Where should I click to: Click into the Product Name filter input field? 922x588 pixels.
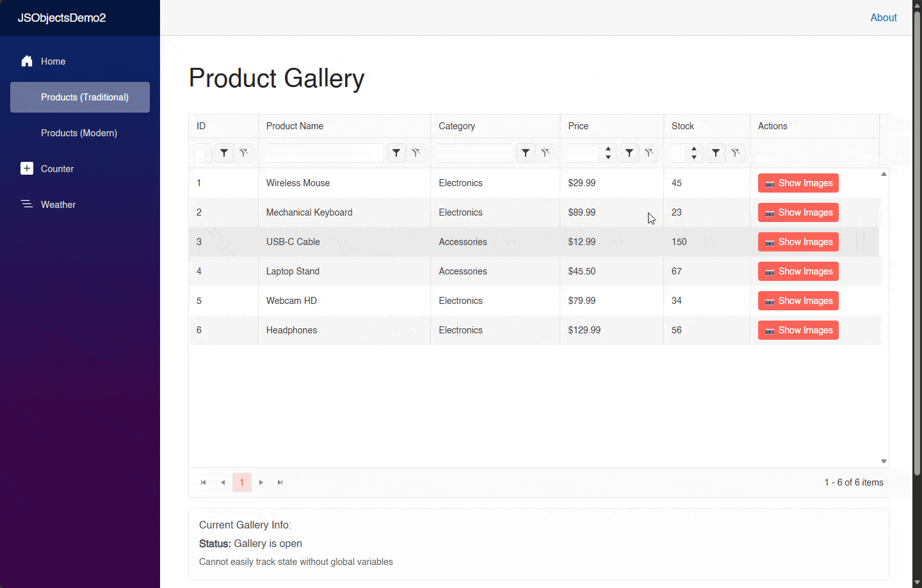click(323, 153)
